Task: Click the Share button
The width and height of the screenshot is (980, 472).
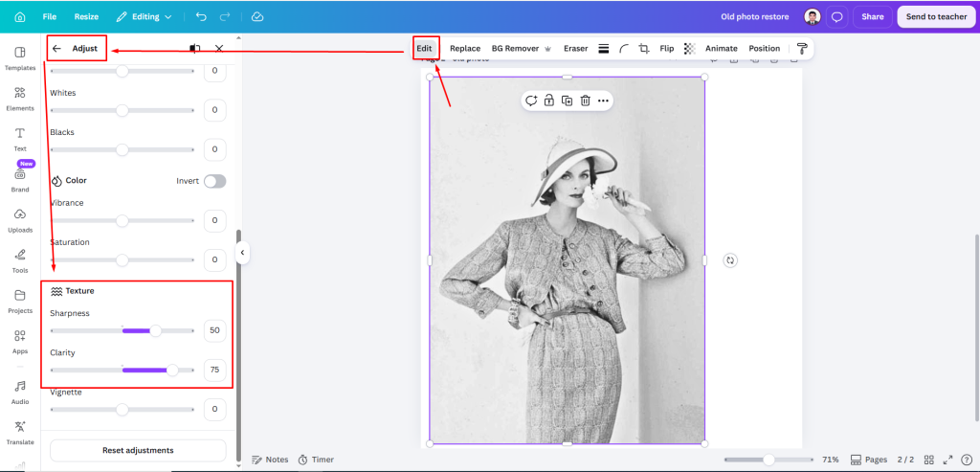Action: point(873,17)
